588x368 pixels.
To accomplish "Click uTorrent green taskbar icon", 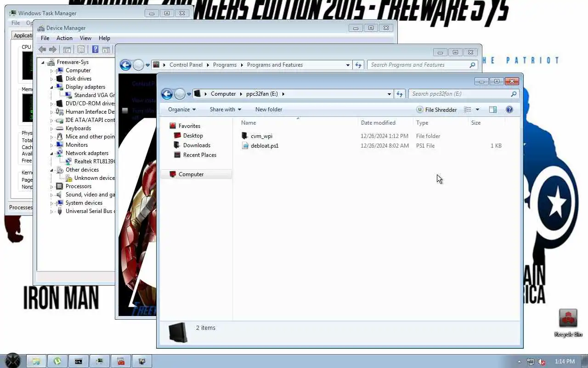I will [x=57, y=361].
